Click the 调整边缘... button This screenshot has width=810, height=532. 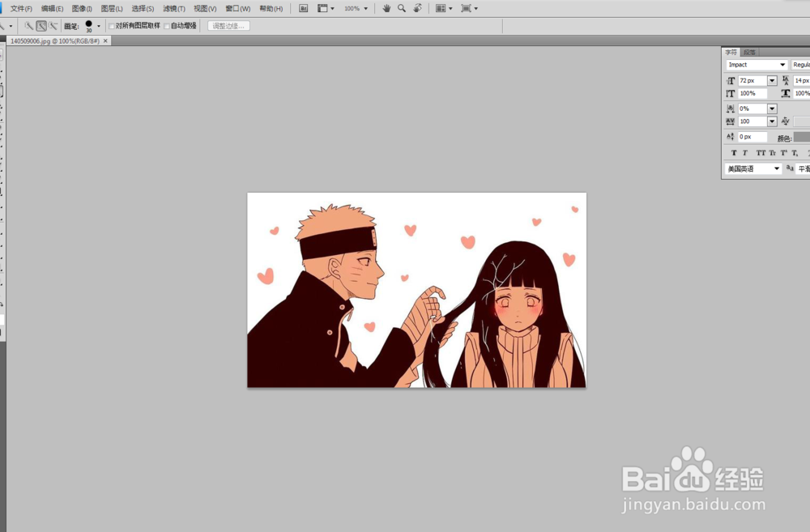tap(228, 26)
